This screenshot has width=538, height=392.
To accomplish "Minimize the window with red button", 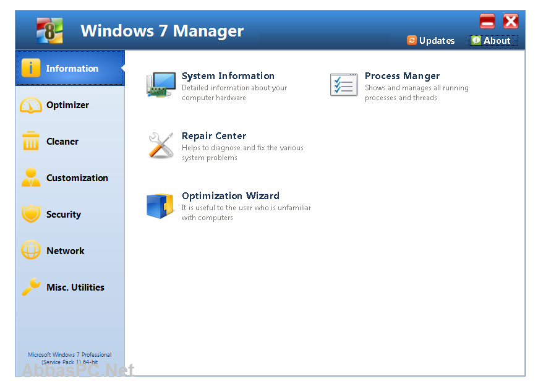I will click(487, 21).
